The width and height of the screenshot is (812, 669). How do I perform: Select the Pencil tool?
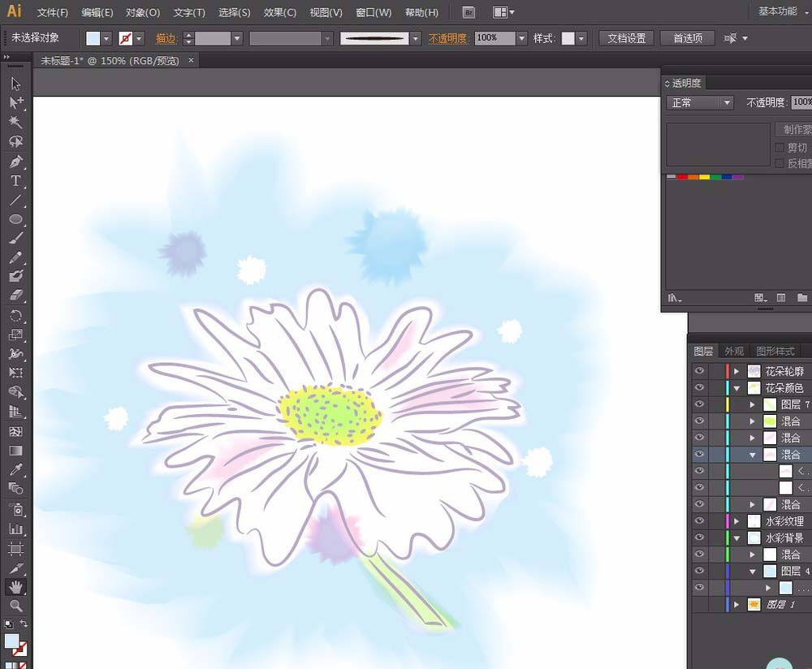click(x=15, y=257)
